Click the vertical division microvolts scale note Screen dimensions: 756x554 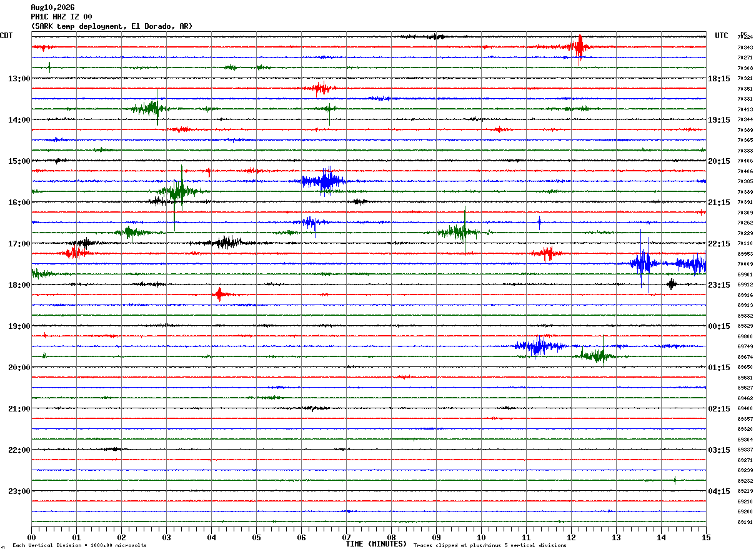pos(79,545)
